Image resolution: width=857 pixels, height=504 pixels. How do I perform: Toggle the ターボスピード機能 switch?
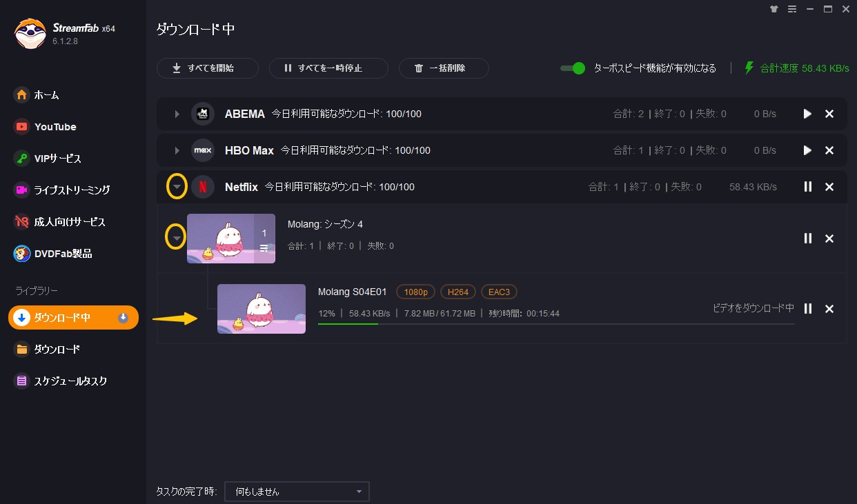[573, 68]
